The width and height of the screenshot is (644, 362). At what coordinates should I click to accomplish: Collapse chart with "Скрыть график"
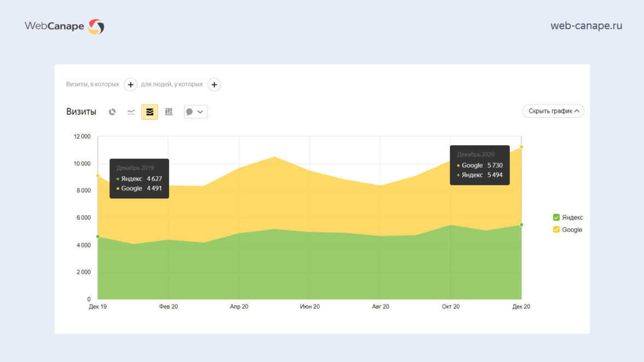pyautogui.click(x=553, y=111)
